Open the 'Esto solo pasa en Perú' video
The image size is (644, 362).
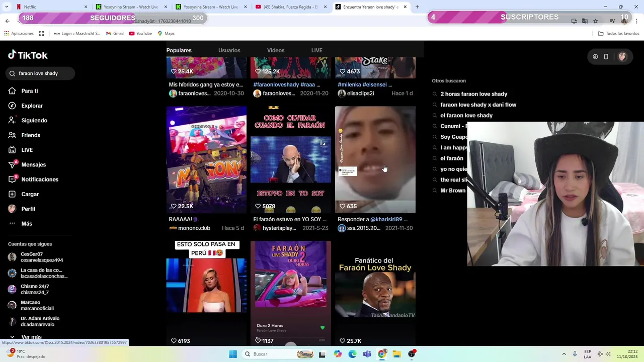[x=206, y=293]
